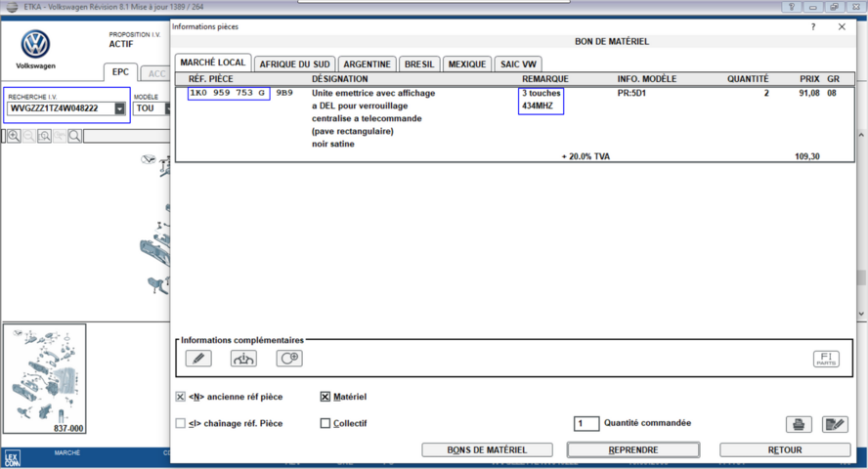
Task: Switch to the AFRIQUE DU SUD tab
Action: 294,64
